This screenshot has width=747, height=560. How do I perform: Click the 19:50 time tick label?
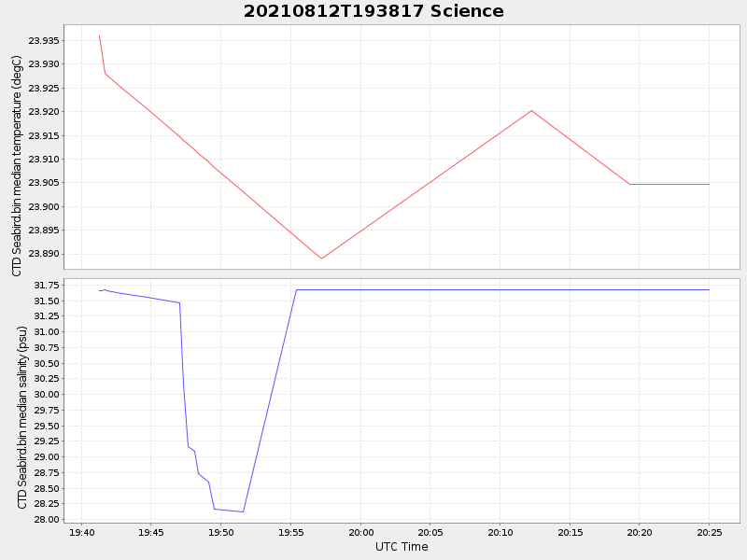pyautogui.click(x=221, y=532)
